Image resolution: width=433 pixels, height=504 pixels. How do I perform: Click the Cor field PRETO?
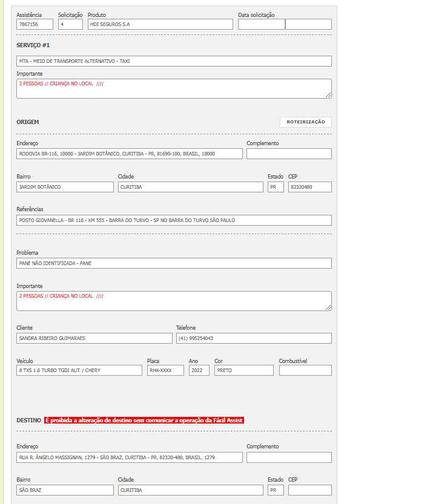point(244,370)
